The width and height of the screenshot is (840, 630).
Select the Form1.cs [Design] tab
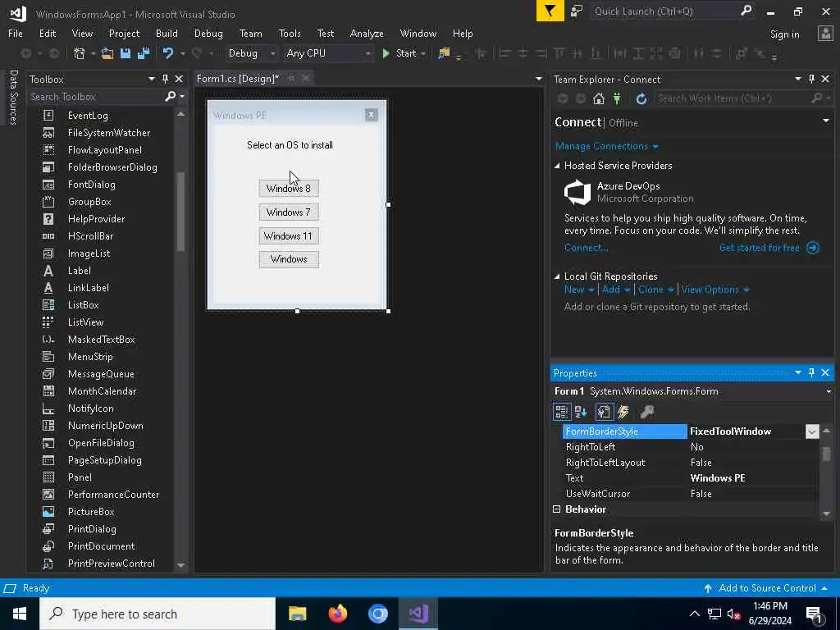(x=238, y=79)
